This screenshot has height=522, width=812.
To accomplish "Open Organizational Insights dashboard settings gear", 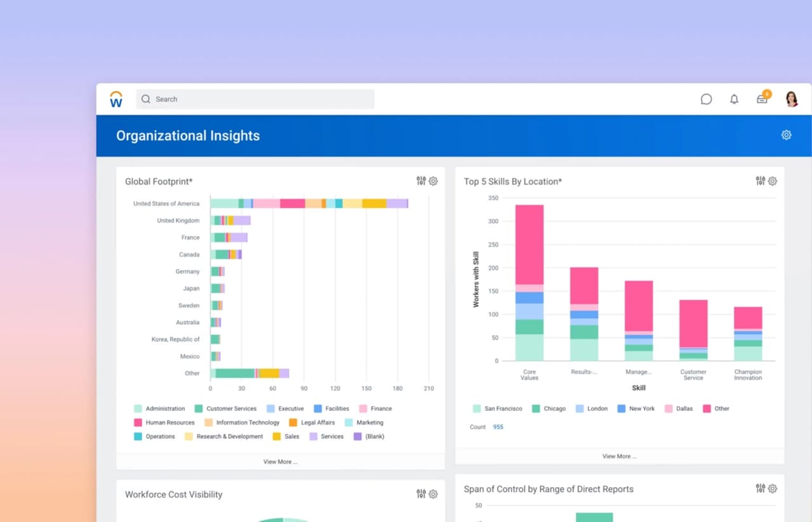I will 786,135.
